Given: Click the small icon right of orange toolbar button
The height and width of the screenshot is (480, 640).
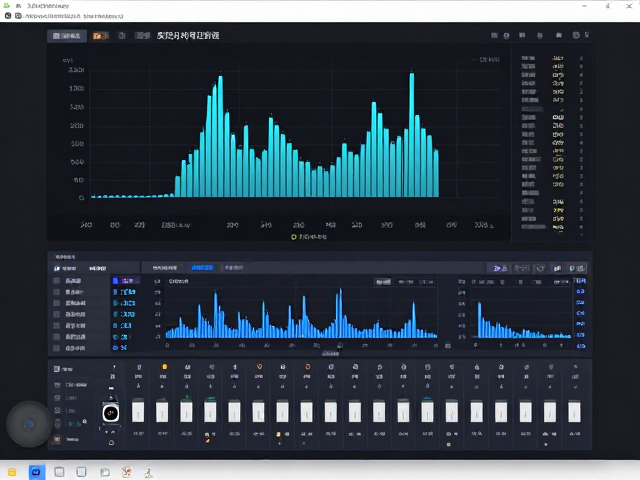Looking at the screenshot, I should 122,36.
